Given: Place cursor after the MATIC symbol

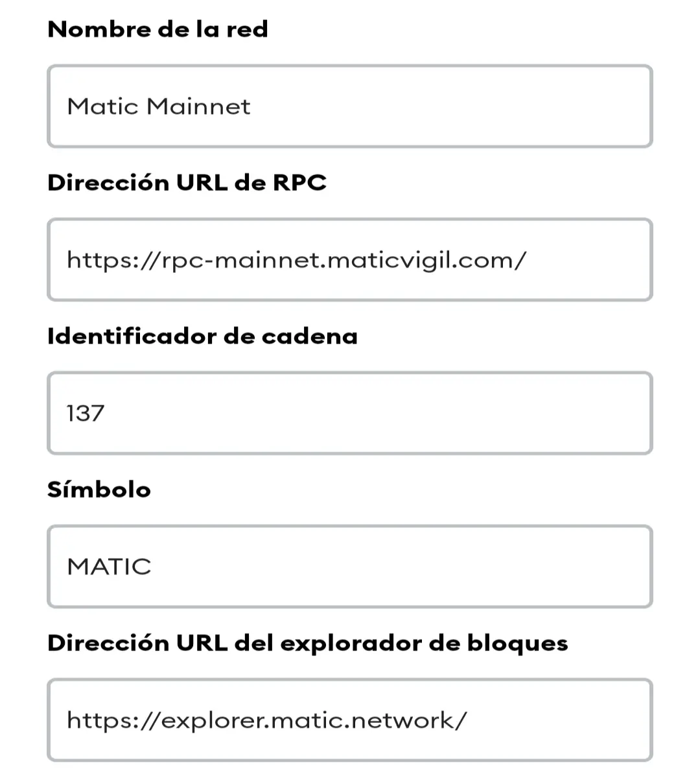Looking at the screenshot, I should pos(153,567).
